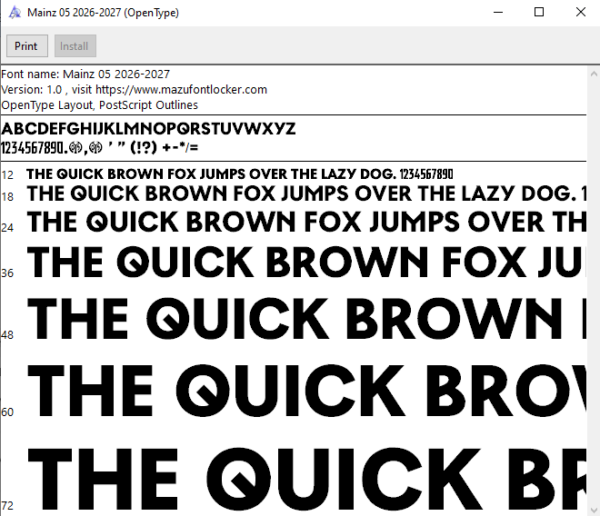Image resolution: width=600 pixels, height=516 pixels.
Task: Click the Version line with mazufontlocker URL
Action: click(134, 90)
